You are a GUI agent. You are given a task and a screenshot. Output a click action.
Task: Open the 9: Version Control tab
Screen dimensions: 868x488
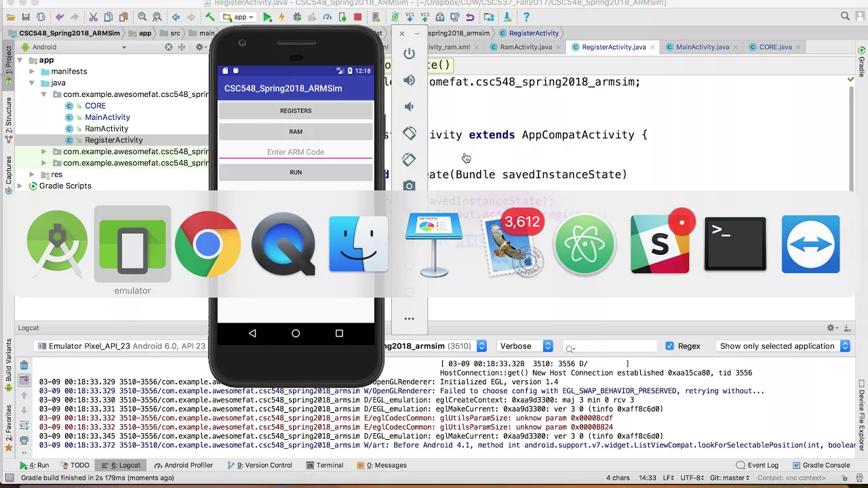point(260,465)
